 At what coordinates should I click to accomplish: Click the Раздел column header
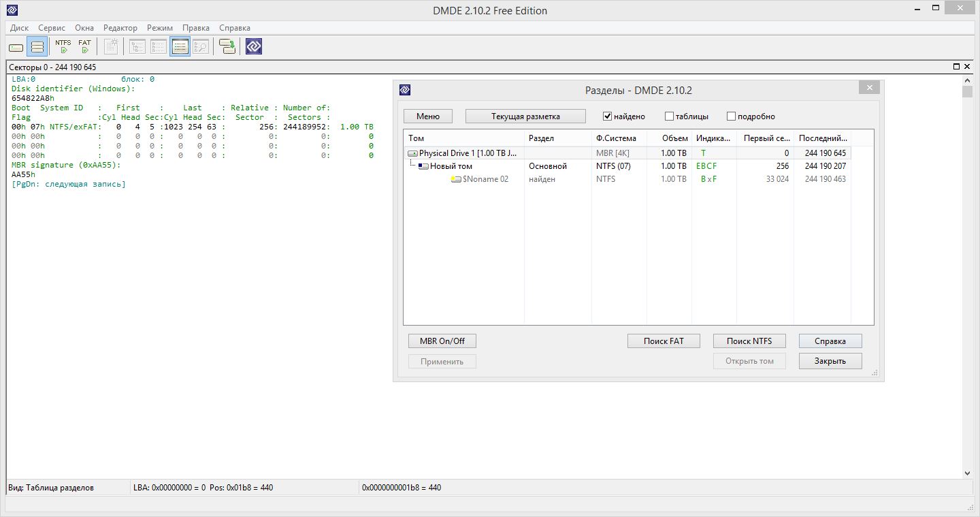point(558,138)
